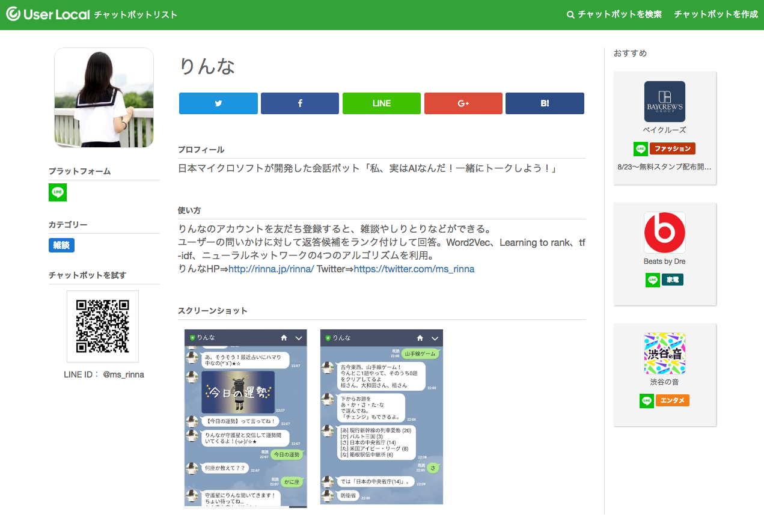
Task: Open first screenshot with 今日の運勢
Action: 245,418
